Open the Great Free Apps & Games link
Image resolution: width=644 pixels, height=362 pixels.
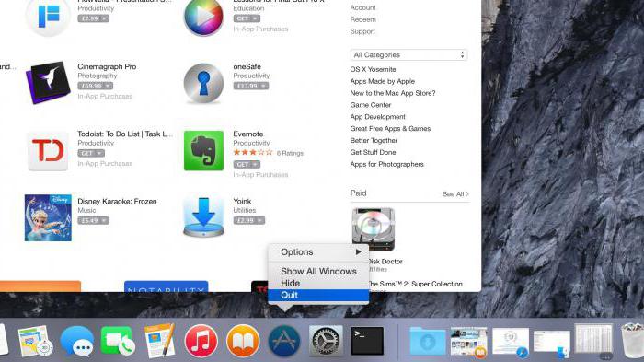[x=390, y=129]
